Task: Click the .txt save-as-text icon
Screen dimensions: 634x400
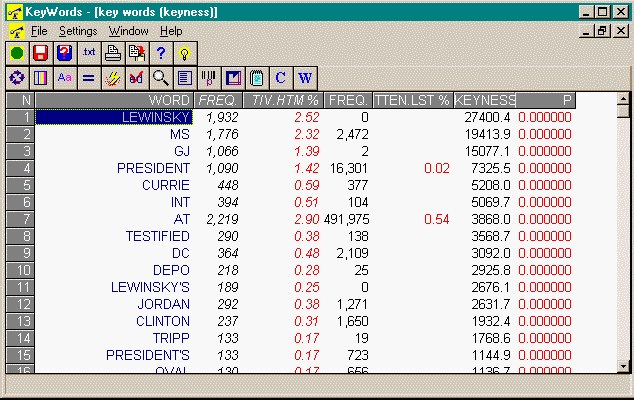Action: 89,52
